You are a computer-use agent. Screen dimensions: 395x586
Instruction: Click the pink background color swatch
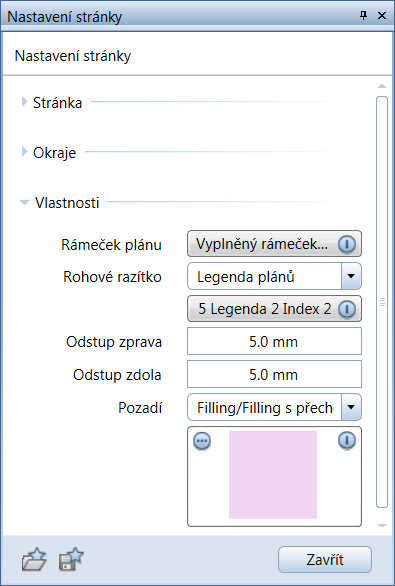coord(273,475)
